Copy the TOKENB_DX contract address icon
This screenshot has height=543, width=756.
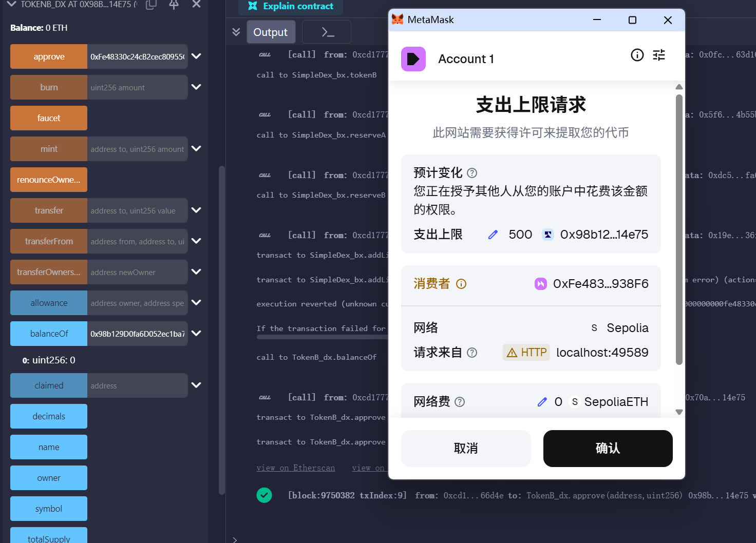[151, 5]
